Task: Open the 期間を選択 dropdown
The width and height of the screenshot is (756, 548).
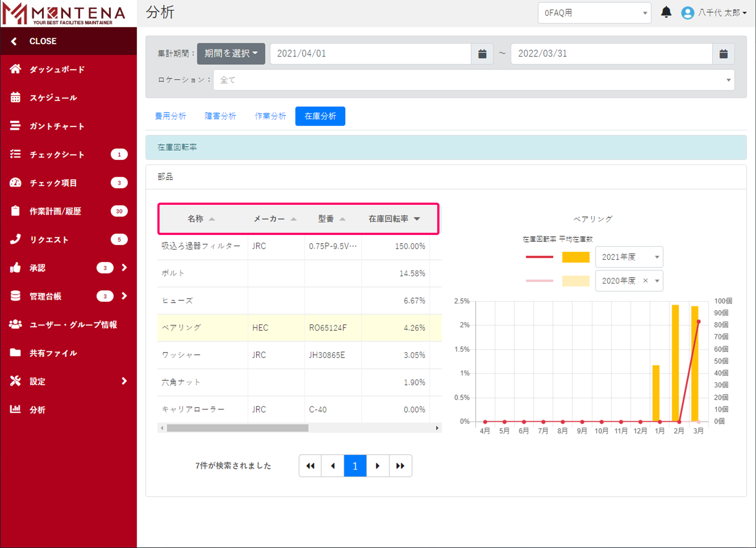Action: (x=231, y=54)
